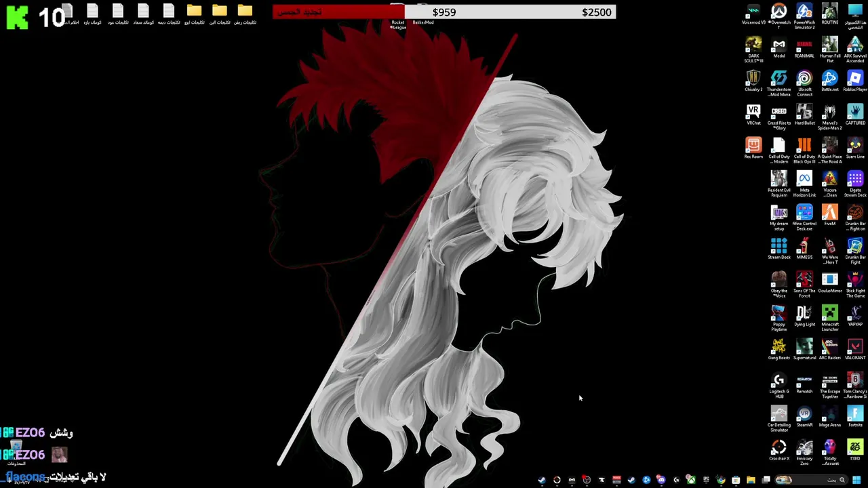Select the Chivalry 2 desktop icon
The width and height of the screenshot is (868, 488).
click(753, 81)
